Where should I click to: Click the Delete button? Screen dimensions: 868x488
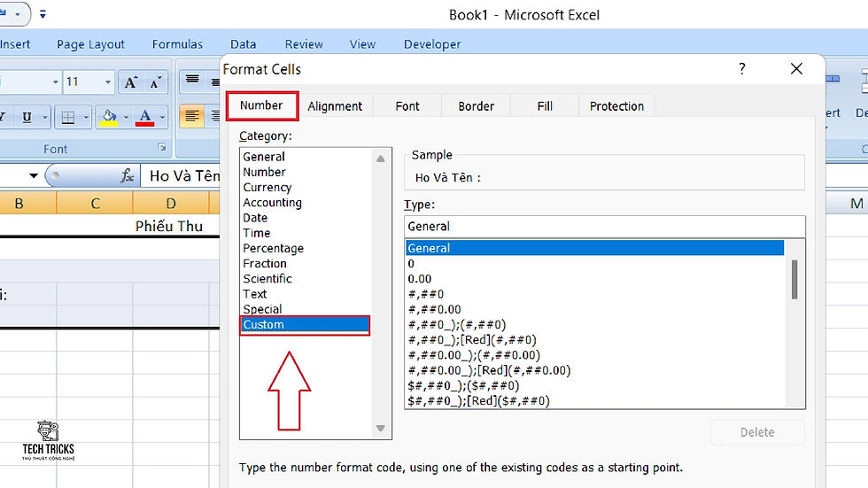click(757, 432)
